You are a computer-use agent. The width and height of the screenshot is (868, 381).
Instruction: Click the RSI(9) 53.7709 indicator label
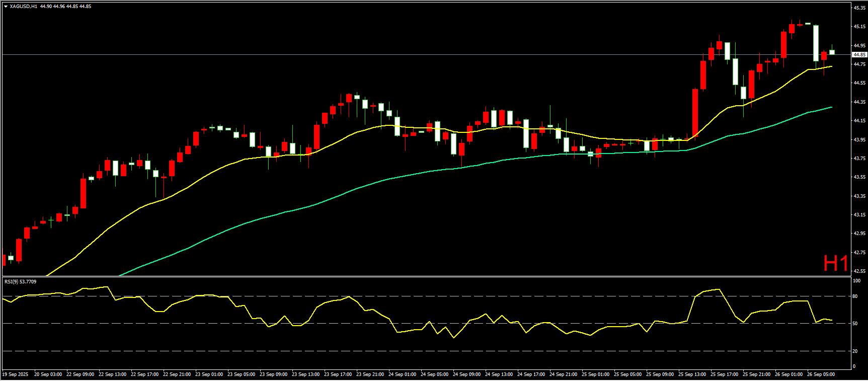click(x=20, y=282)
